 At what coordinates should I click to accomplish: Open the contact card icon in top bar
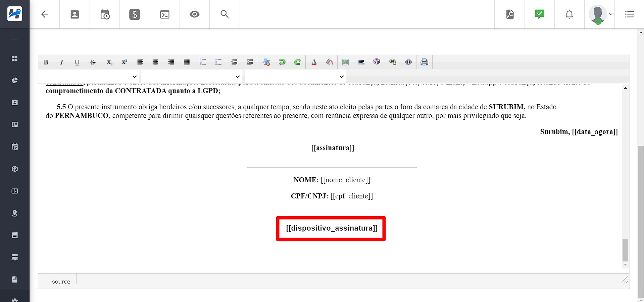click(x=75, y=14)
